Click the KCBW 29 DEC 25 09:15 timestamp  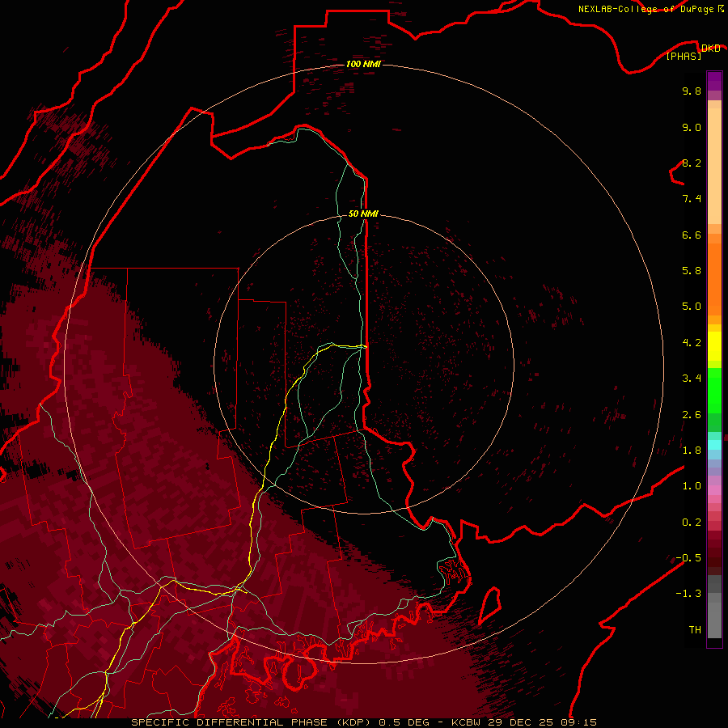point(523,722)
